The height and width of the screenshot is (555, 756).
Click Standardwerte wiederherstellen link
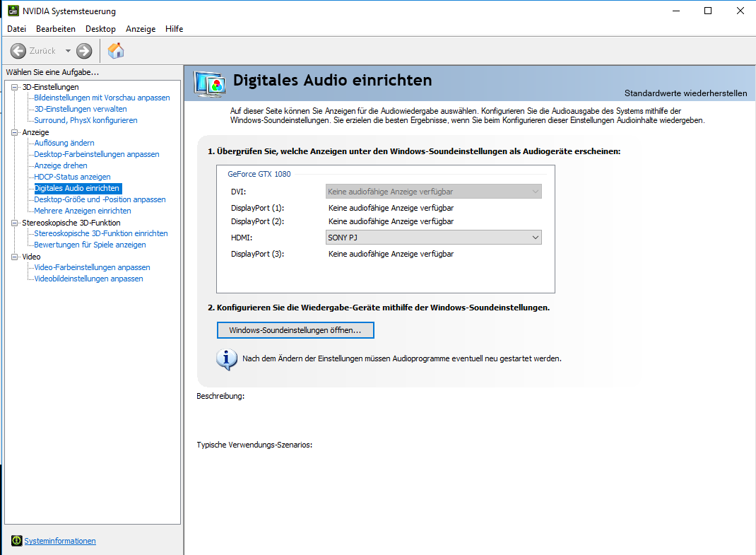click(685, 93)
